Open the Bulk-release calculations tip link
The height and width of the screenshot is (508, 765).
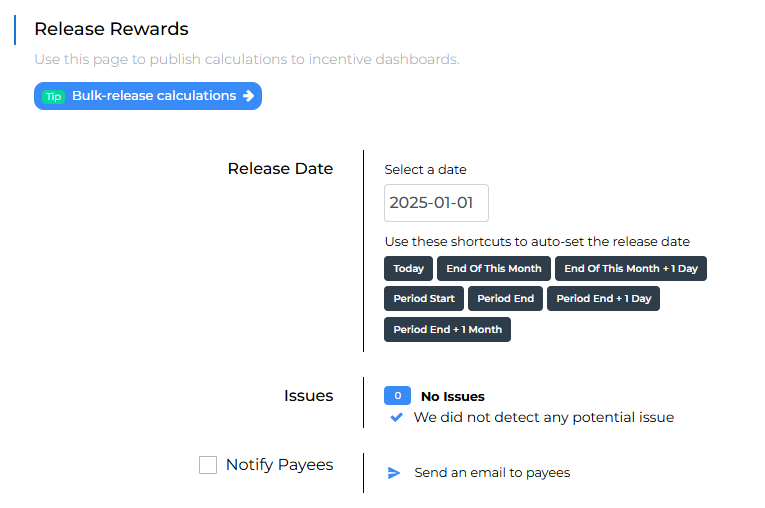(154, 96)
